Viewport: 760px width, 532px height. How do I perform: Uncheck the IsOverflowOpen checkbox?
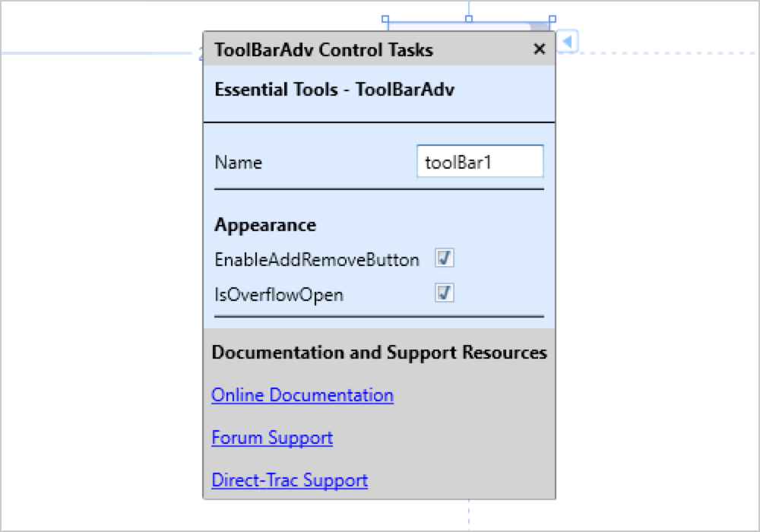click(445, 293)
